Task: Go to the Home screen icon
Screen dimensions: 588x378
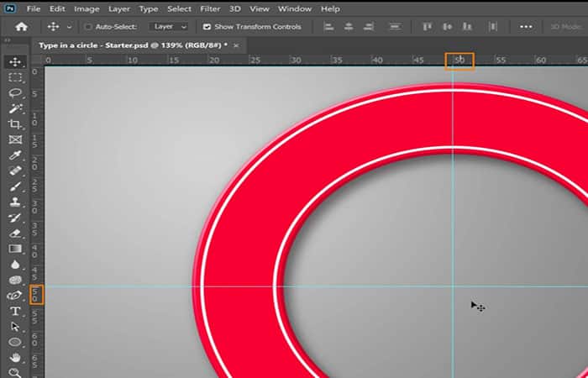Action: 21,27
